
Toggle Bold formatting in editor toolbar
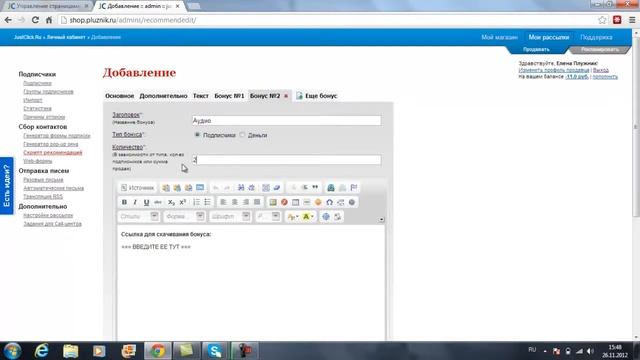click(x=124, y=202)
